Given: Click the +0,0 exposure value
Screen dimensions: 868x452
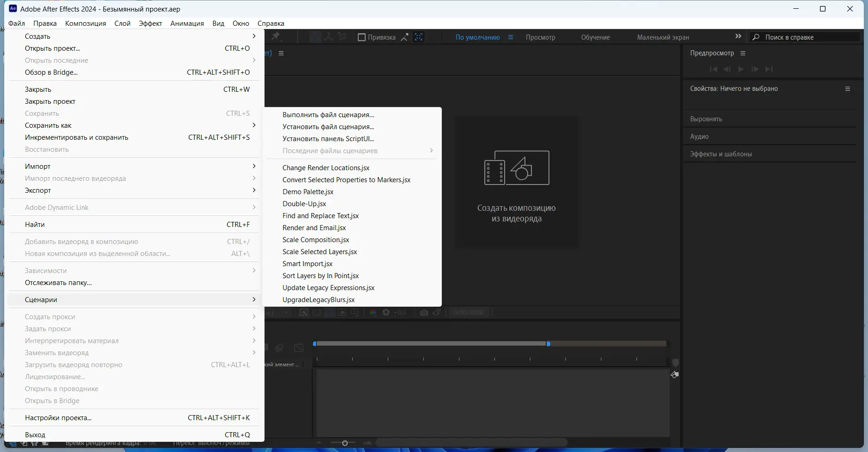Looking at the screenshot, I should point(399,313).
